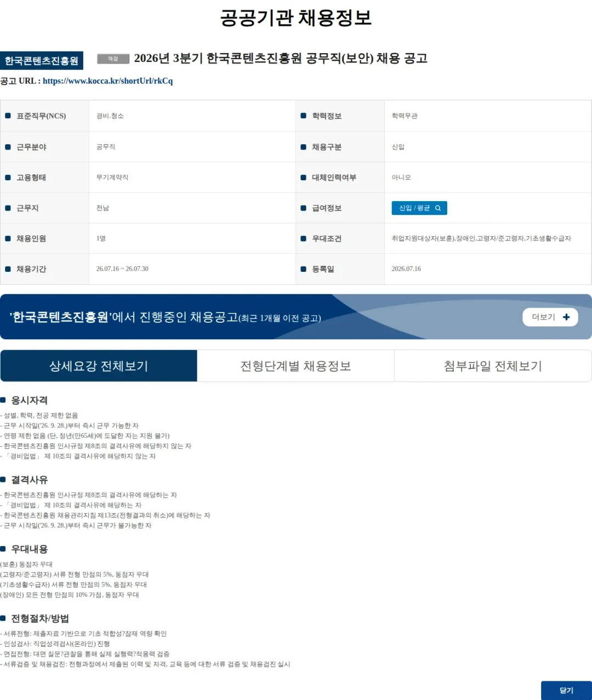
Task: Click the 닫기 button
Action: [x=566, y=690]
